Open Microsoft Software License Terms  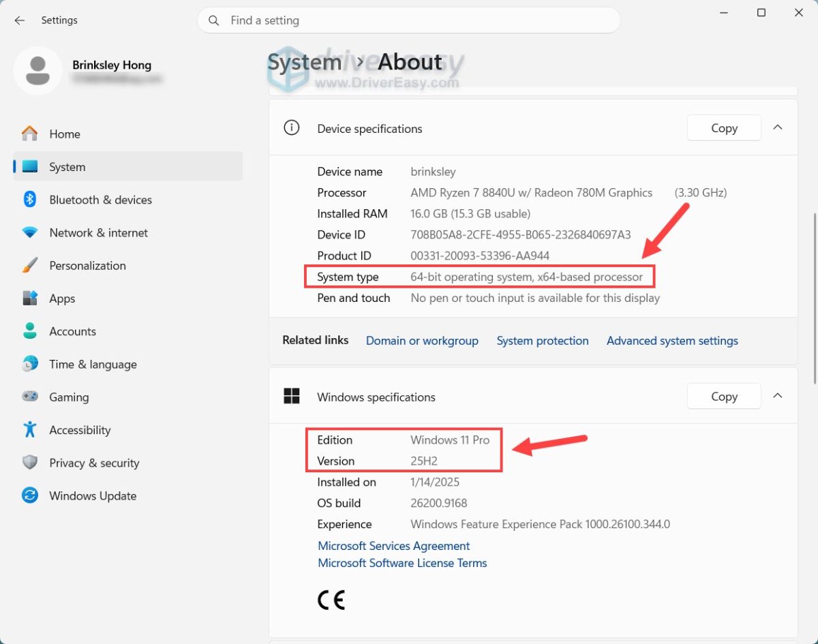[x=402, y=563]
